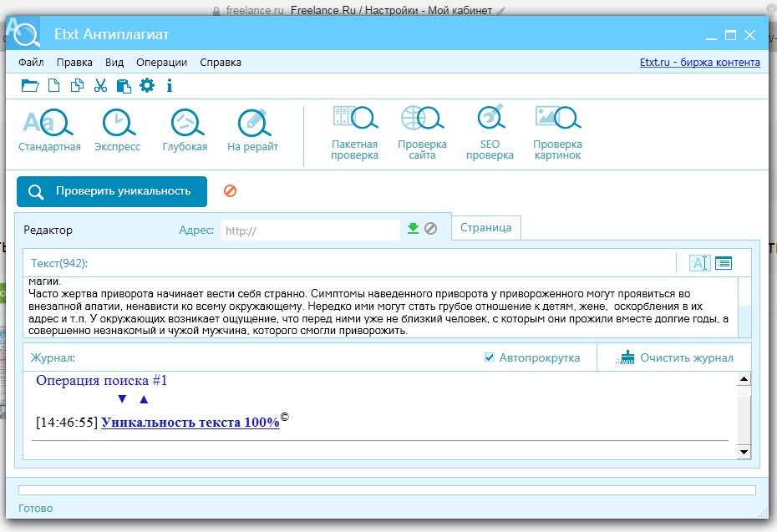This screenshot has width=777, height=532.
Task: Click the text editor vertical scrollbar
Action: point(744,307)
